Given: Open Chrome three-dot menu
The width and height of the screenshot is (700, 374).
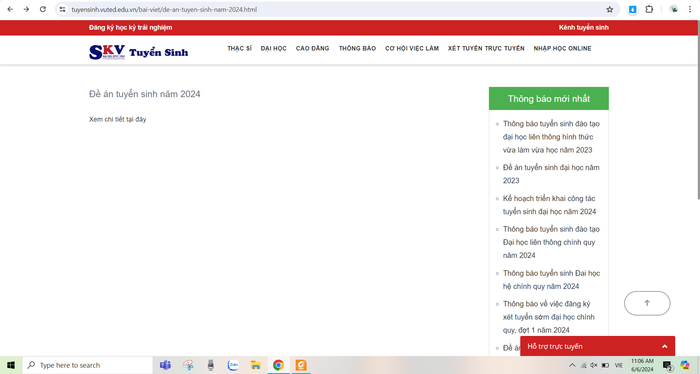Looking at the screenshot, I should (x=689, y=9).
